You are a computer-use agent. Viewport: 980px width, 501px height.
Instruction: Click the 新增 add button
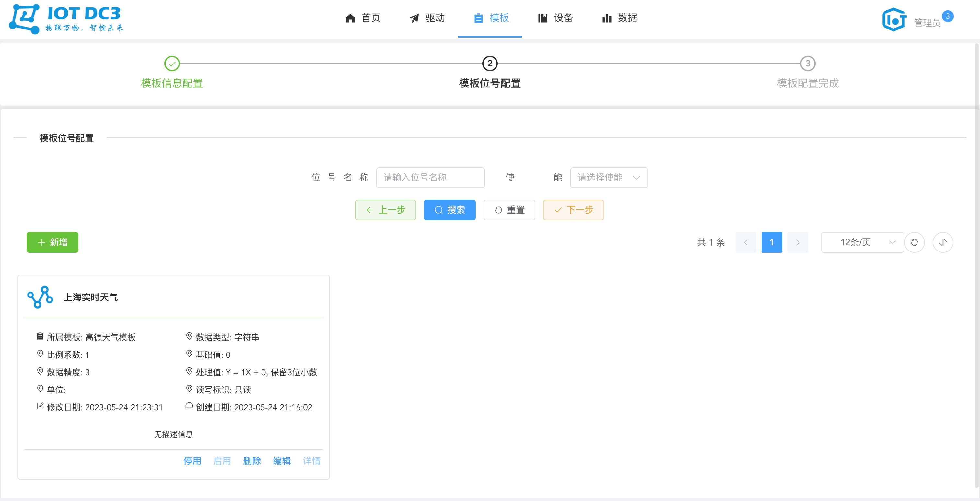pos(52,242)
